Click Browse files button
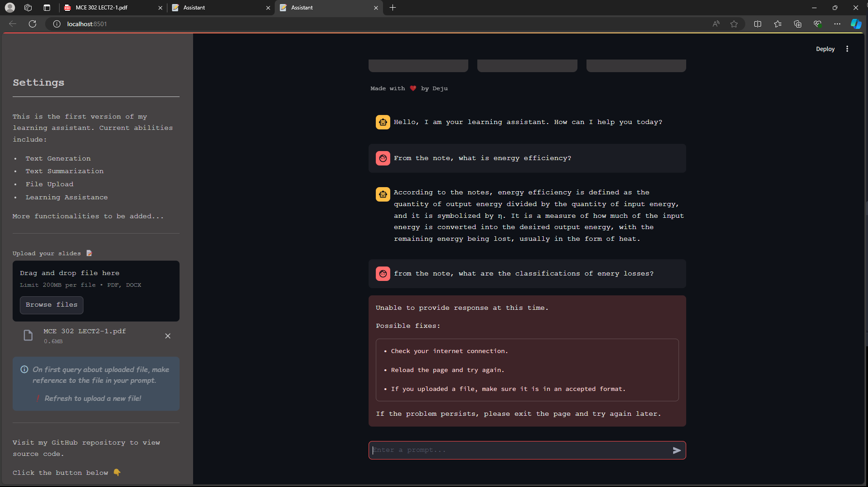Image resolution: width=868 pixels, height=487 pixels. pos(51,305)
